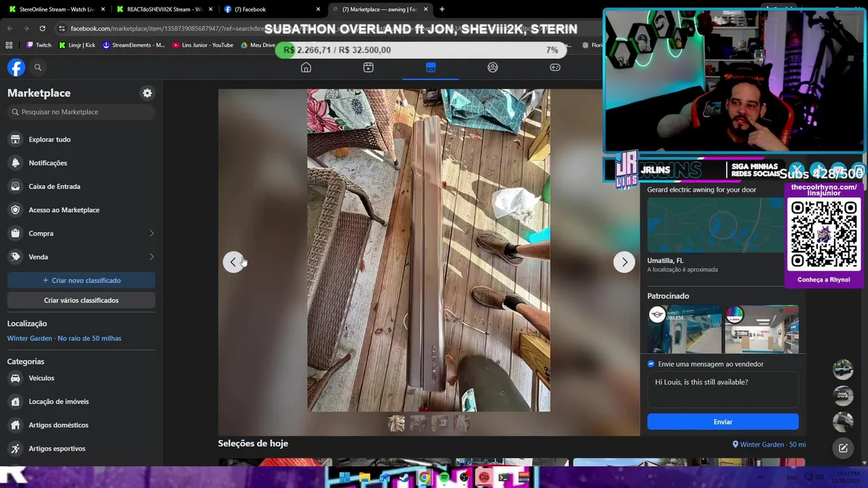The width and height of the screenshot is (868, 488).
Task: Select the Marketplace storefront icon
Action: (x=431, y=67)
